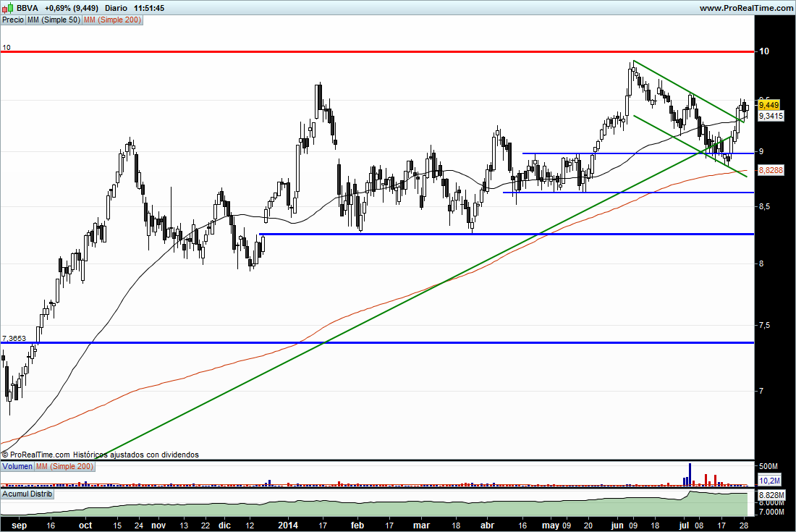
Task: Click the 10,2M volume value tag
Action: click(770, 480)
